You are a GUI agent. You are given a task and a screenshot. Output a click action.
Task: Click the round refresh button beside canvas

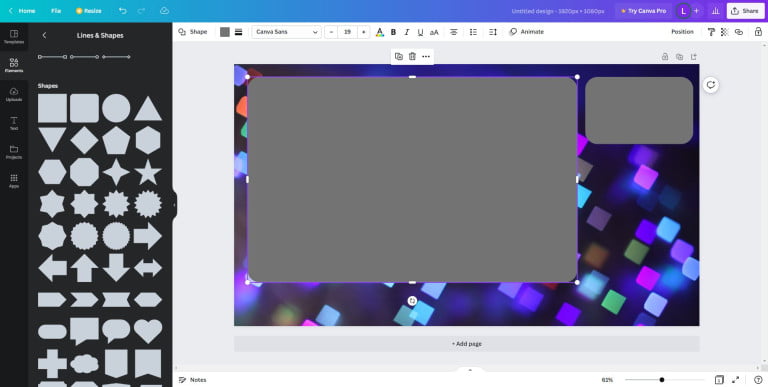pyautogui.click(x=711, y=85)
